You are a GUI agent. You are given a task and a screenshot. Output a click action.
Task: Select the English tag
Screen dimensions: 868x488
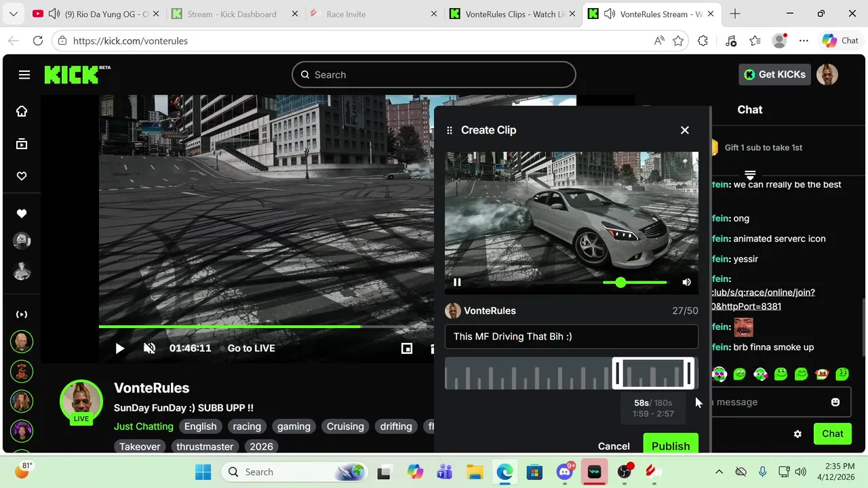[x=201, y=426]
